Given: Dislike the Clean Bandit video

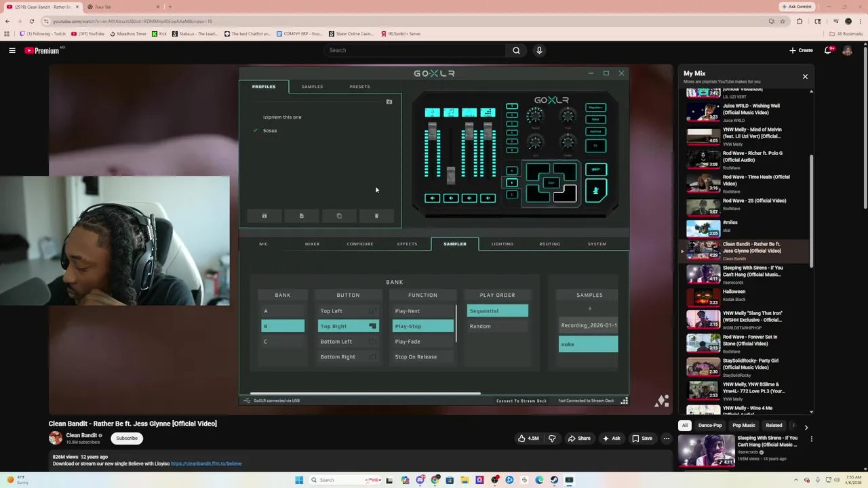Looking at the screenshot, I should (552, 439).
